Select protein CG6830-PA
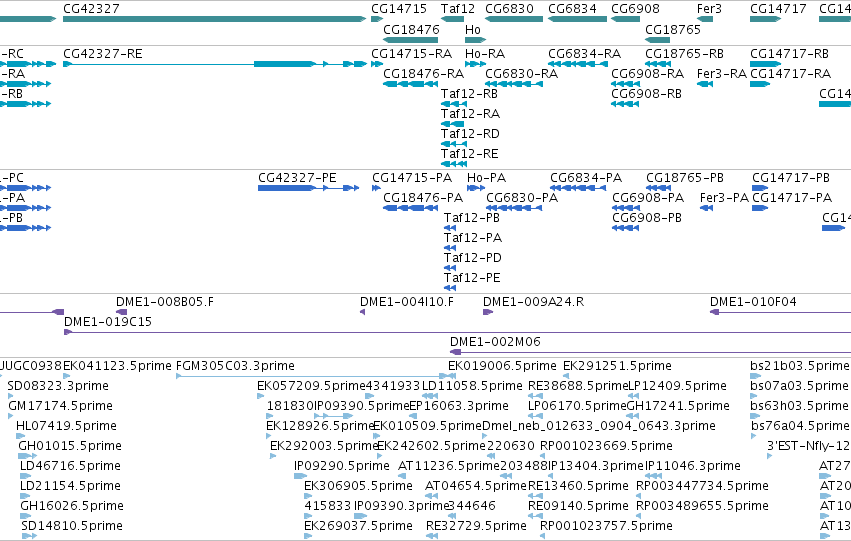851x541 pixels. (x=522, y=198)
